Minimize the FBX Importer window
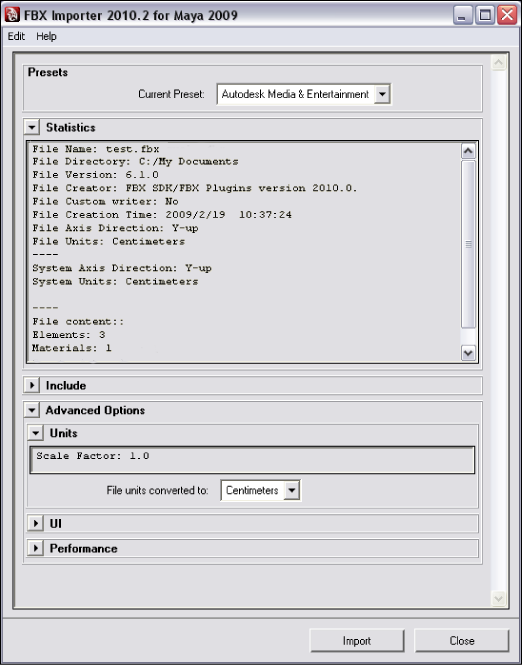 (x=462, y=16)
